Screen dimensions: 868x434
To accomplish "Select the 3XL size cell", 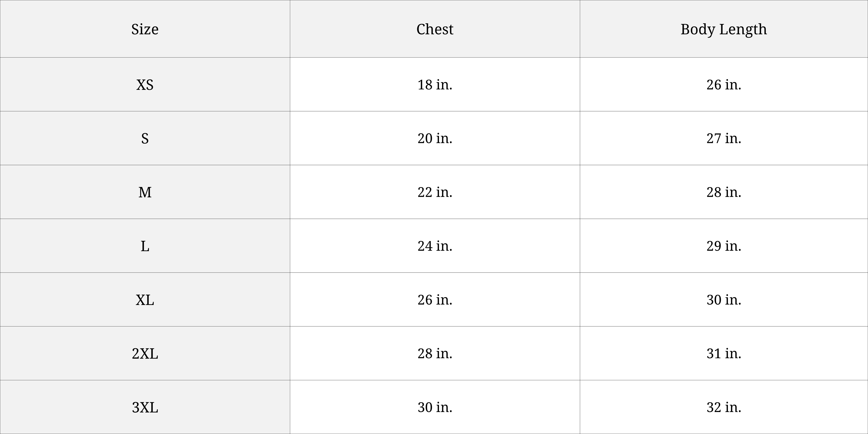I will 145,407.
